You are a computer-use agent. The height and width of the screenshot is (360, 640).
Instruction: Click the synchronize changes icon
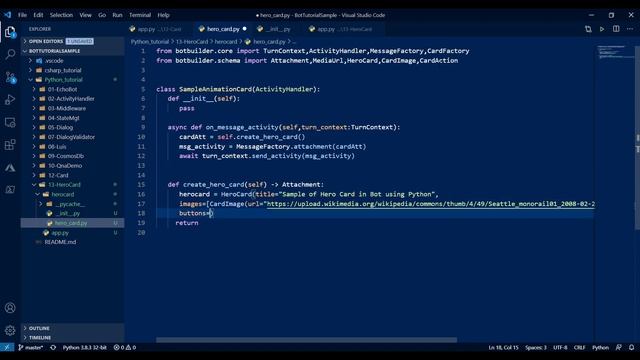tap(53, 347)
